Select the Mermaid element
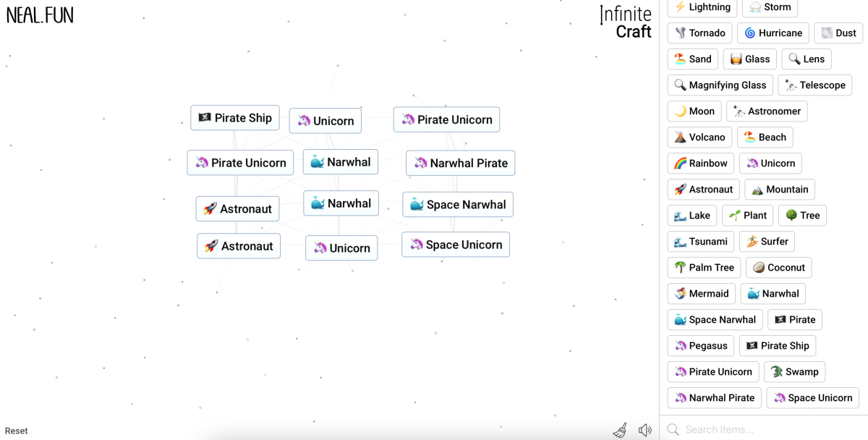Viewport: 868px width, 440px height. [x=701, y=293]
